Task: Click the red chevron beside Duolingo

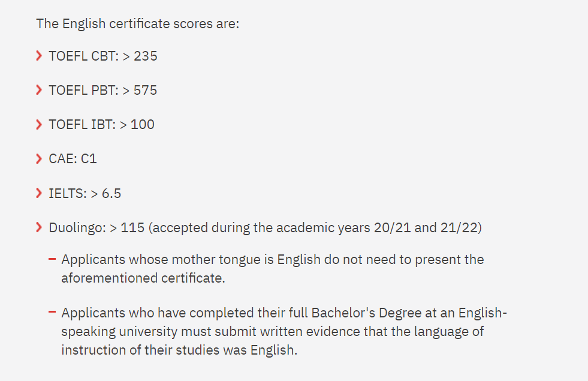Action: point(39,227)
